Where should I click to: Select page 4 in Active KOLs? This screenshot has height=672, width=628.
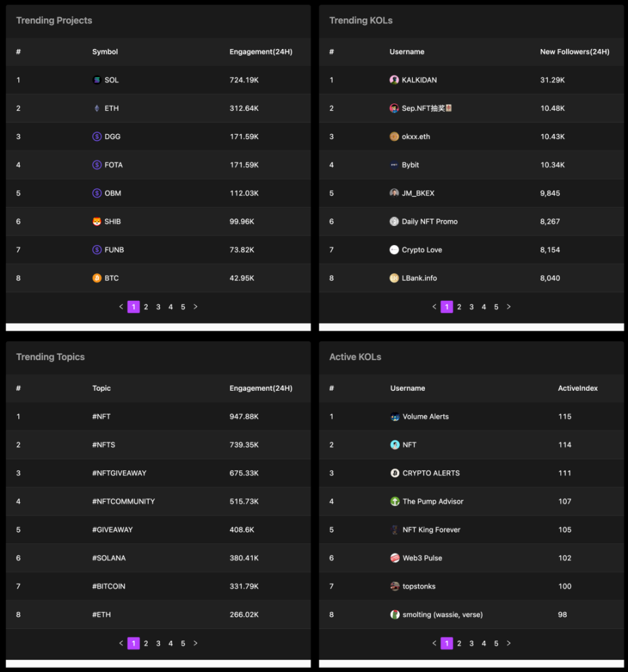(x=484, y=643)
